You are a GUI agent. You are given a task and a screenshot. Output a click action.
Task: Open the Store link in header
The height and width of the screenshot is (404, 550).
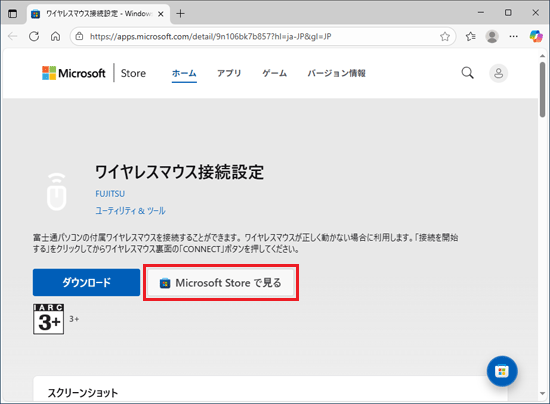point(133,73)
